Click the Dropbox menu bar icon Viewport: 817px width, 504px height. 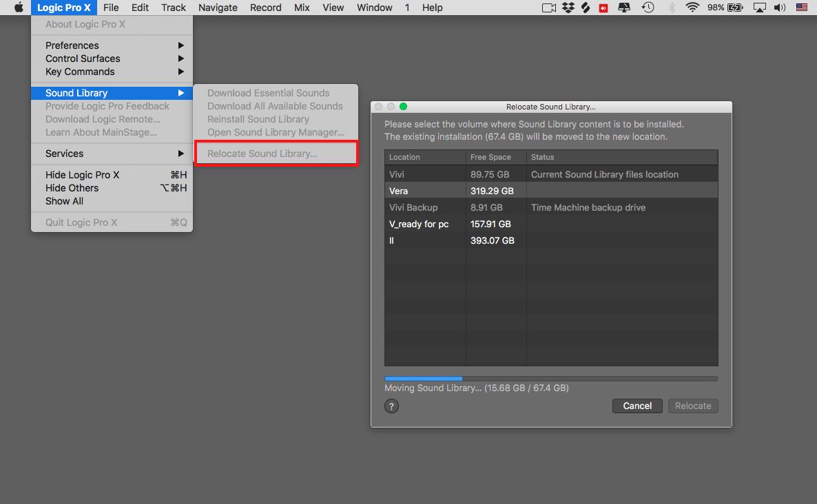(568, 8)
